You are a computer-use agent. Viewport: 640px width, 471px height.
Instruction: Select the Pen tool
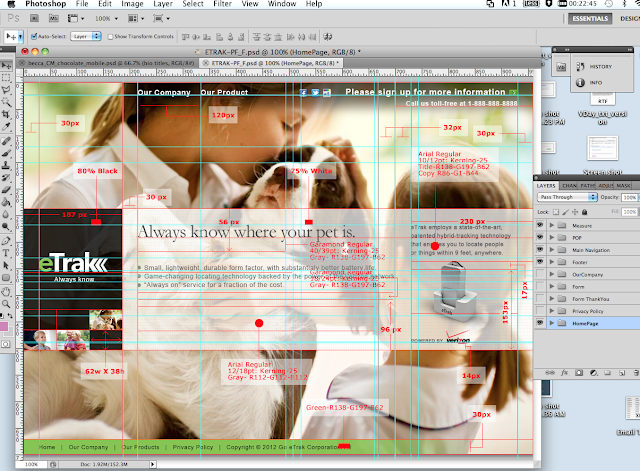click(x=6, y=241)
